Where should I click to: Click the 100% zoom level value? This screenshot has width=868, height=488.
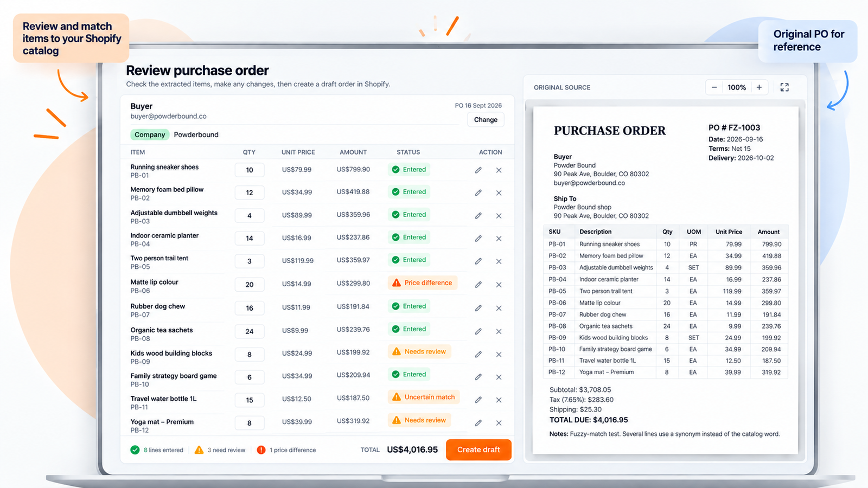(x=737, y=87)
